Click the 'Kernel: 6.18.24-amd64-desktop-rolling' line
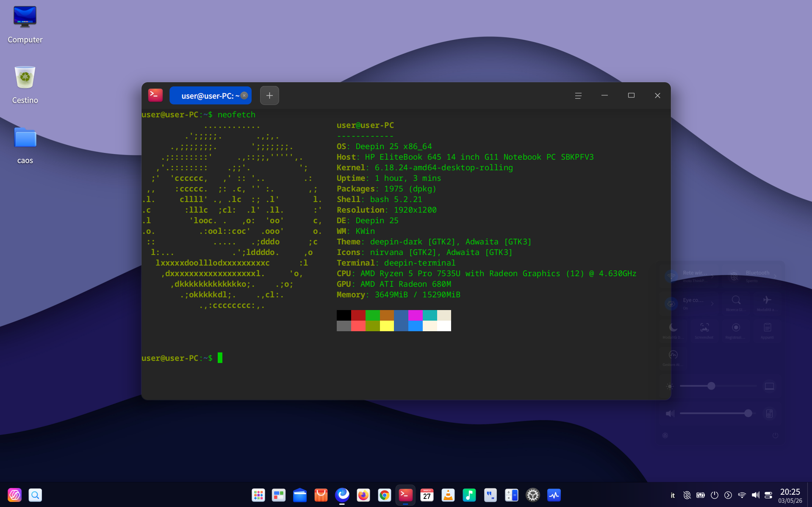The width and height of the screenshot is (812, 507). 425,168
